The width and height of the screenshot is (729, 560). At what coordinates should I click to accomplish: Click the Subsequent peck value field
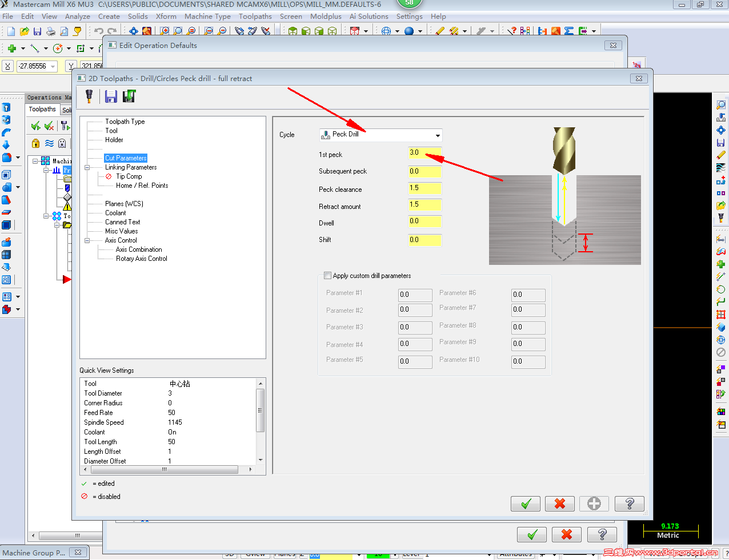424,172
